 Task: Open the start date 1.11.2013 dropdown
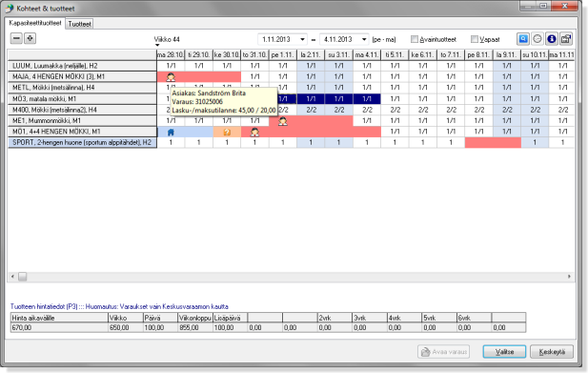pyautogui.click(x=302, y=39)
